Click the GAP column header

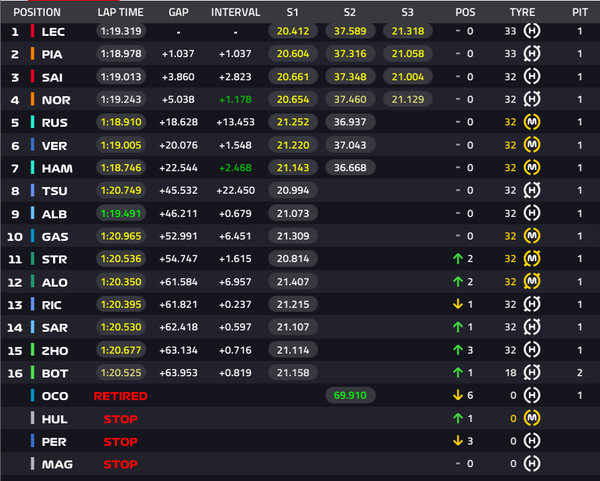tap(178, 12)
